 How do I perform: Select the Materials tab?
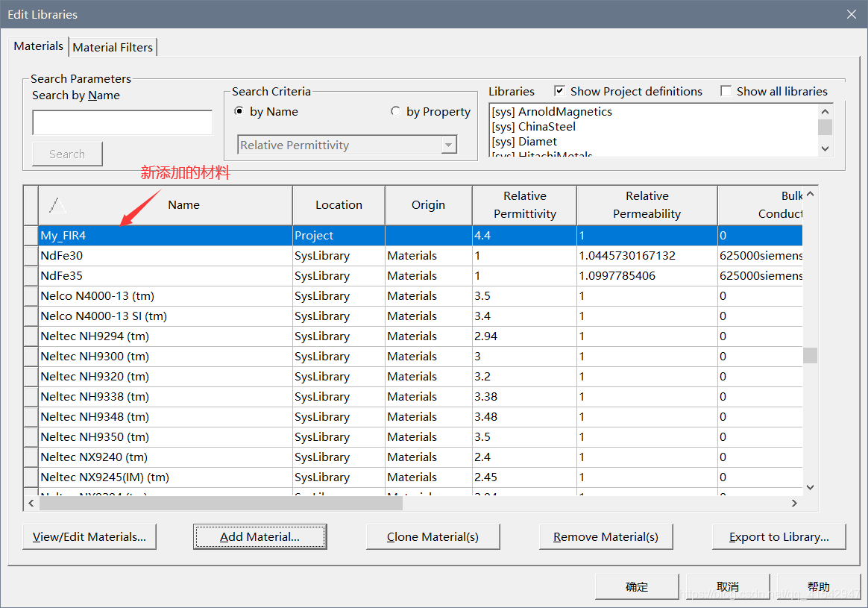(38, 46)
